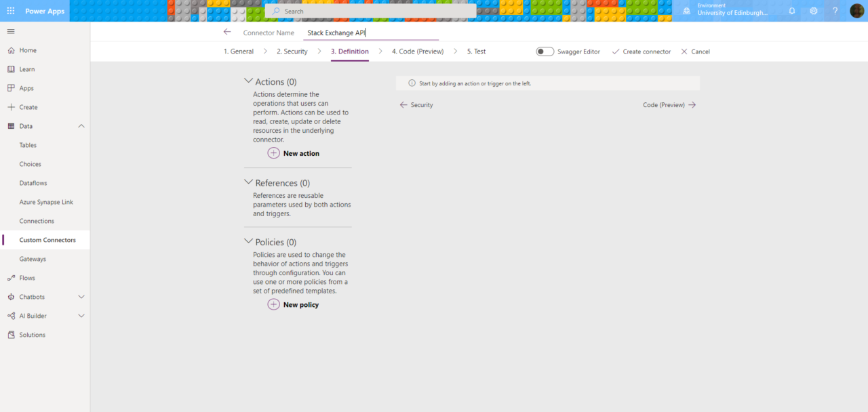Click the plus icon for New action
The image size is (868, 412).
273,153
